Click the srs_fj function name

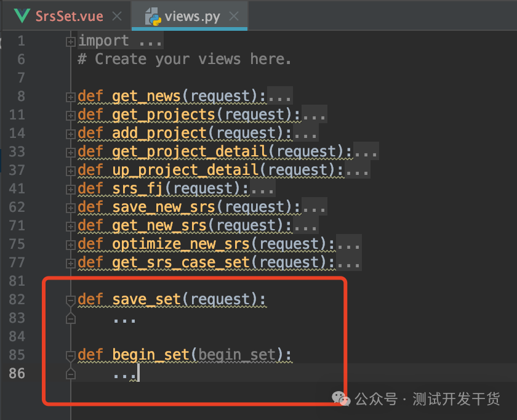[138, 188]
